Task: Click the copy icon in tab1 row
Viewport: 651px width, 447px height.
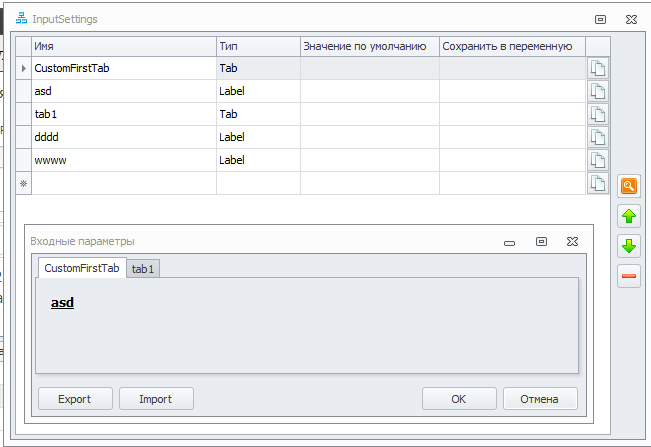Action: click(598, 114)
